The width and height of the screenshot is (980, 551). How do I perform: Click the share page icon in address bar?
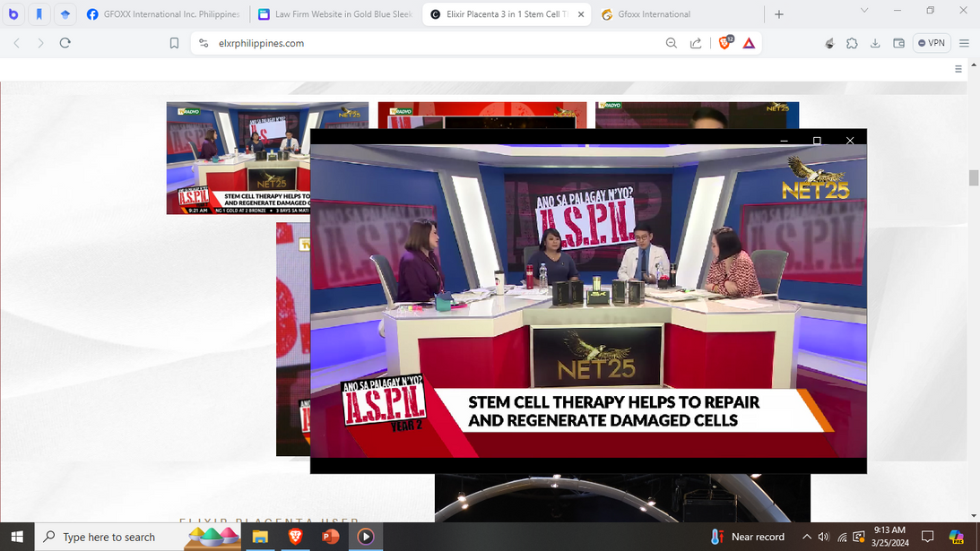tap(696, 43)
